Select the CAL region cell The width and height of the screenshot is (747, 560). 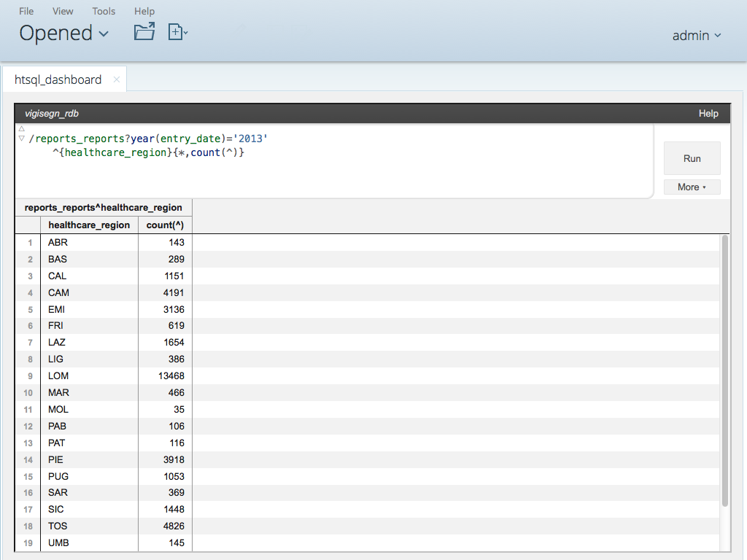(89, 276)
